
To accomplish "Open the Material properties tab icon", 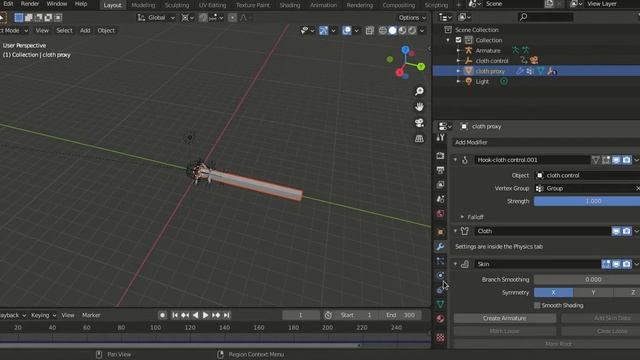I will [x=440, y=319].
